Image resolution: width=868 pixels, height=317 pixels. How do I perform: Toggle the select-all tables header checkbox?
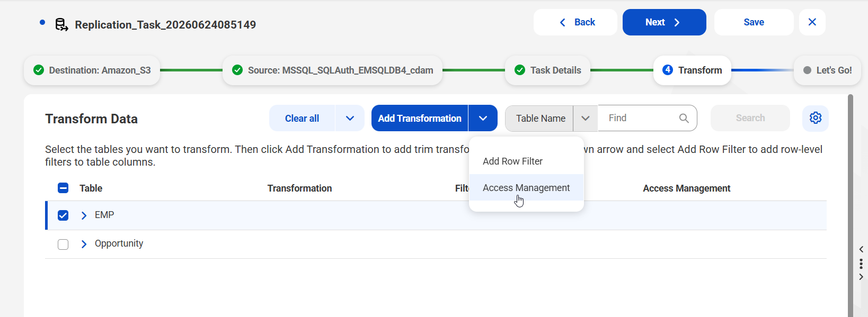[63, 188]
